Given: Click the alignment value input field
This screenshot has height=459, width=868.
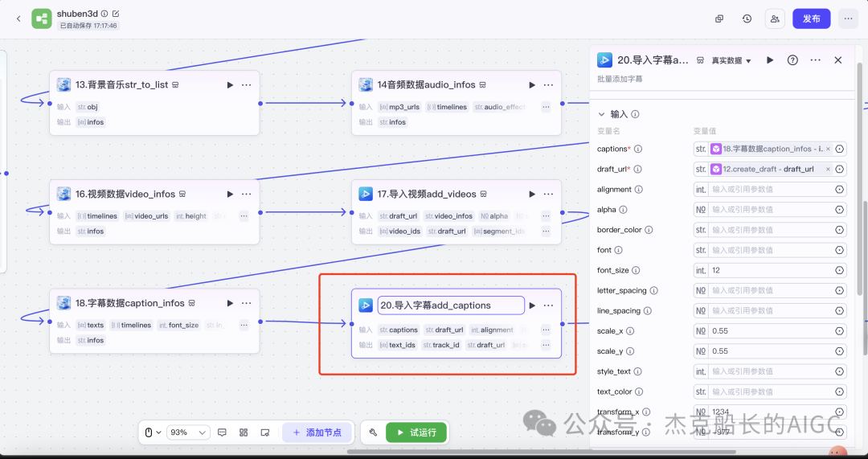Looking at the screenshot, I should 772,190.
